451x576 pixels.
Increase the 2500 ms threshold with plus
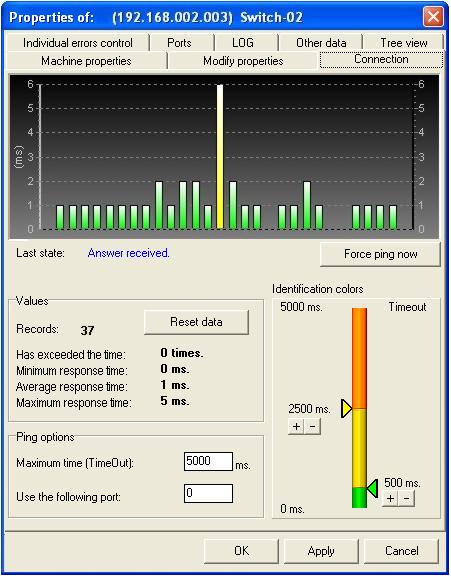(296, 426)
